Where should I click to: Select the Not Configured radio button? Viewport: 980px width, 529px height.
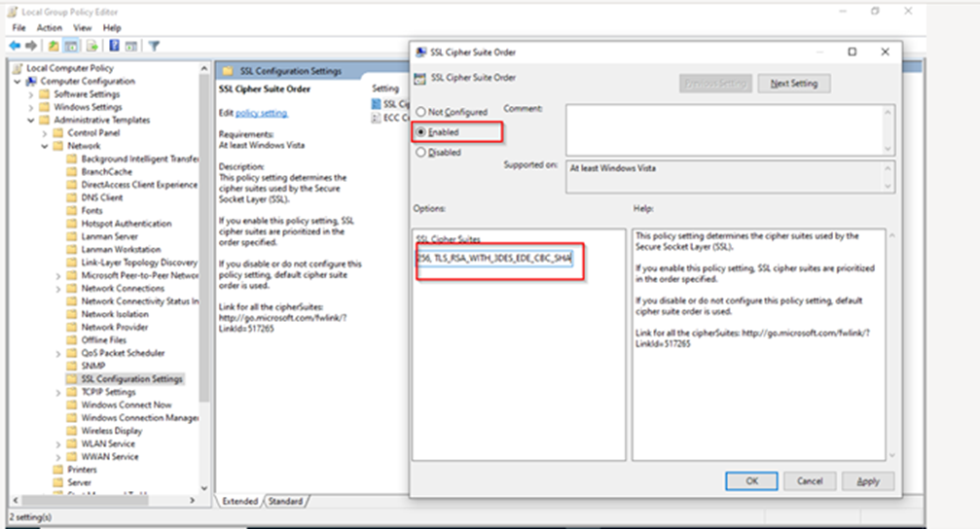(x=421, y=112)
